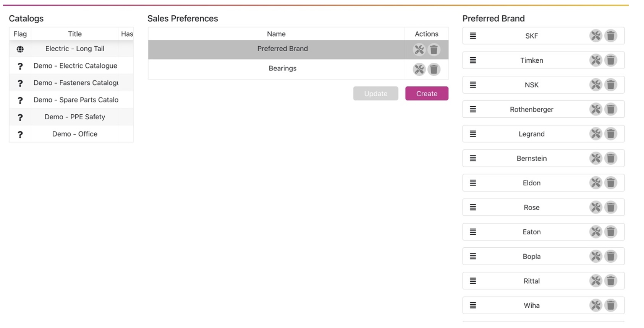Viewport: 644px width, 328px height.
Task: Delete the Preferred Brand sales preference
Action: point(434,50)
